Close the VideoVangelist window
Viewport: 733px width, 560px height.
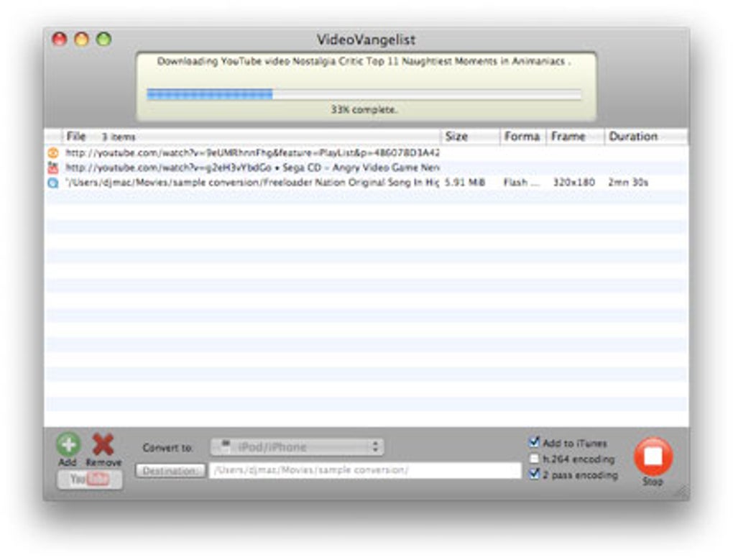pos(60,39)
